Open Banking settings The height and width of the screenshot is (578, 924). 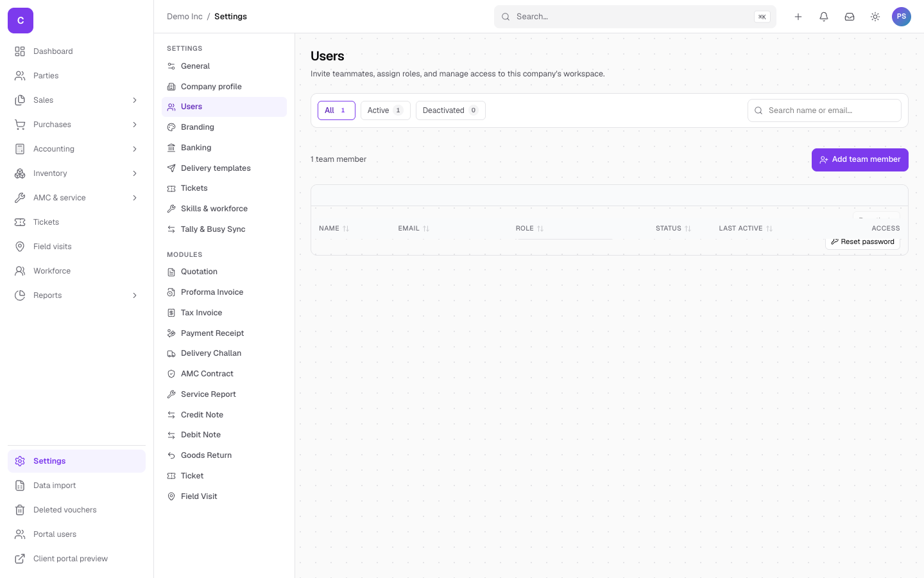click(x=224, y=148)
